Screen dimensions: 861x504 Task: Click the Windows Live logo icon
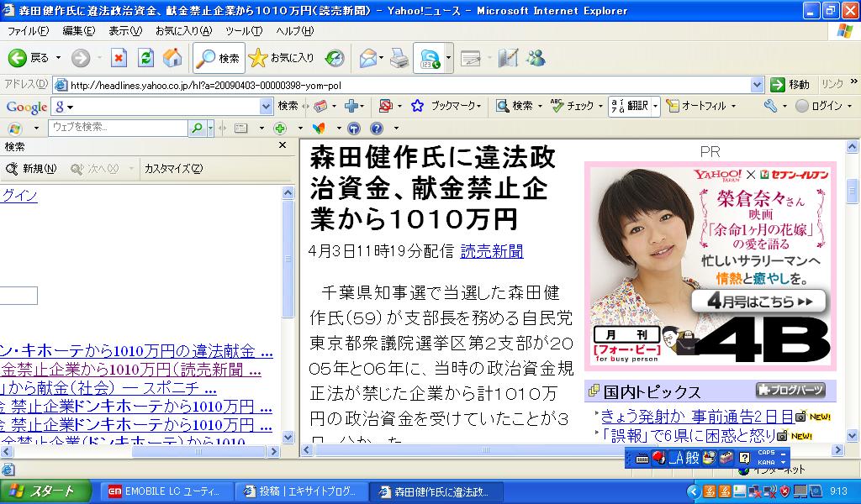(x=15, y=129)
